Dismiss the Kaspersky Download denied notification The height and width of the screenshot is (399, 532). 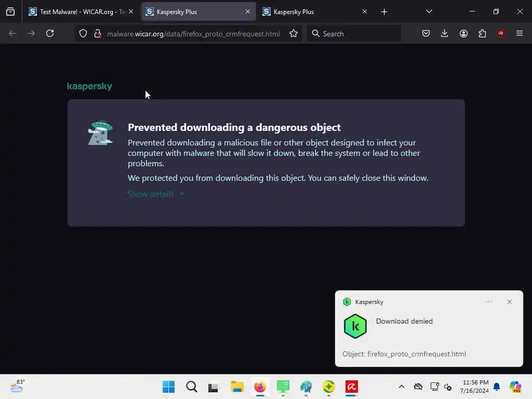coord(510,302)
